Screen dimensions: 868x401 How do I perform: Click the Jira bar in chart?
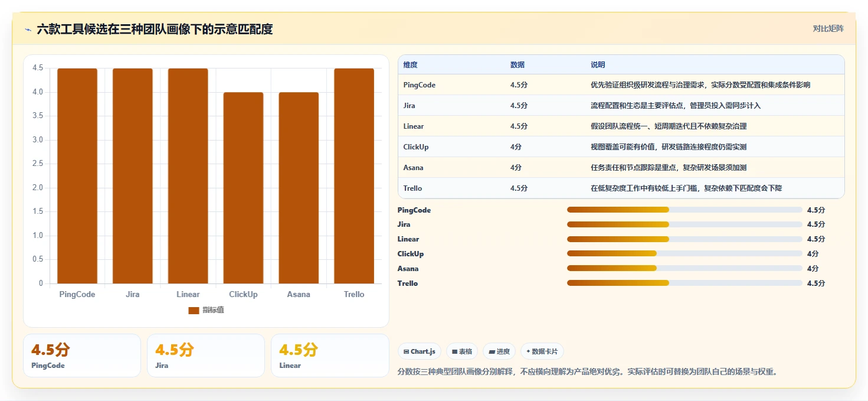click(133, 176)
